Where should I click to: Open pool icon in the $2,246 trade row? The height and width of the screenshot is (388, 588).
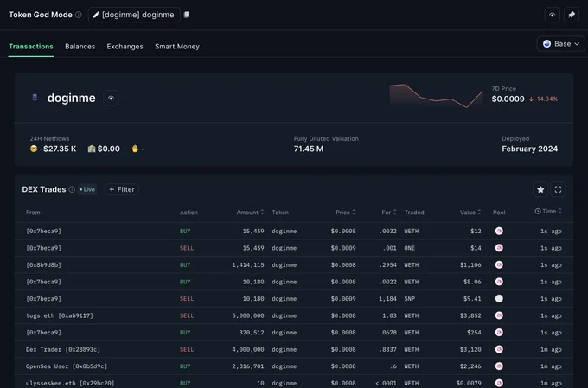(499, 366)
